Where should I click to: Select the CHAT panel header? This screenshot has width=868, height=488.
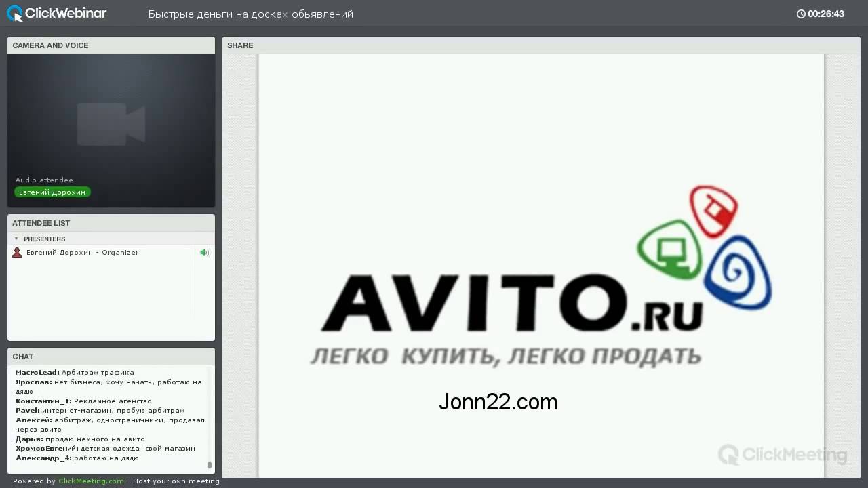pyautogui.click(x=111, y=357)
